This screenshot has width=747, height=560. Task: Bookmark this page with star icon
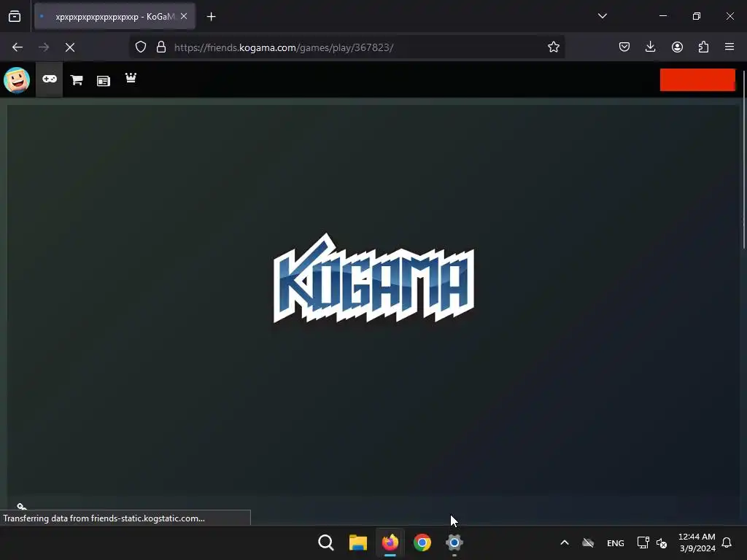[x=553, y=47]
